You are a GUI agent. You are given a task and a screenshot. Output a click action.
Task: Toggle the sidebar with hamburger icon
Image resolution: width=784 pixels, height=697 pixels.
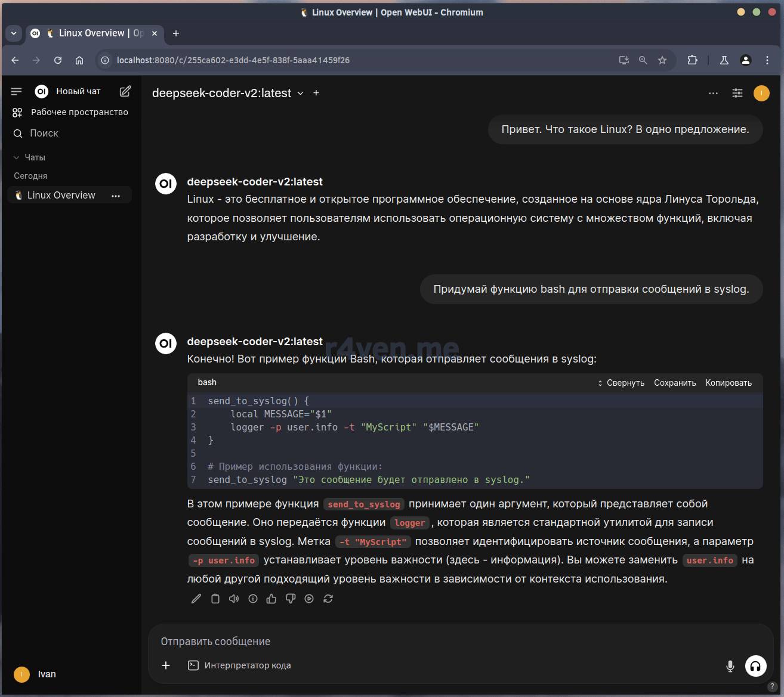click(17, 91)
